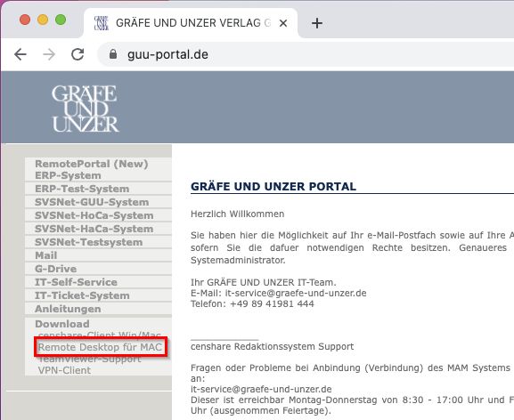Screen dimensions: 514x420
Task: Download Remote Desktop für MAC
Action: click(x=101, y=347)
